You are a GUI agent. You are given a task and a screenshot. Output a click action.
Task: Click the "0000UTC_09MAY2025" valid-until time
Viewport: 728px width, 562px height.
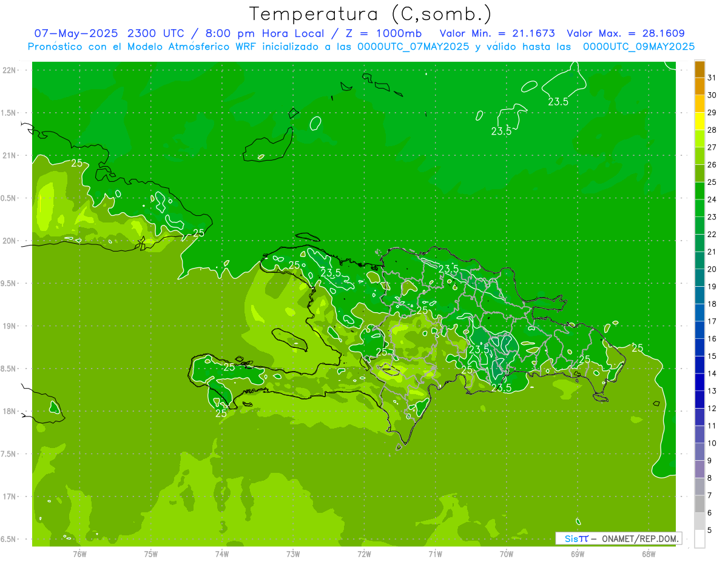pos(638,47)
